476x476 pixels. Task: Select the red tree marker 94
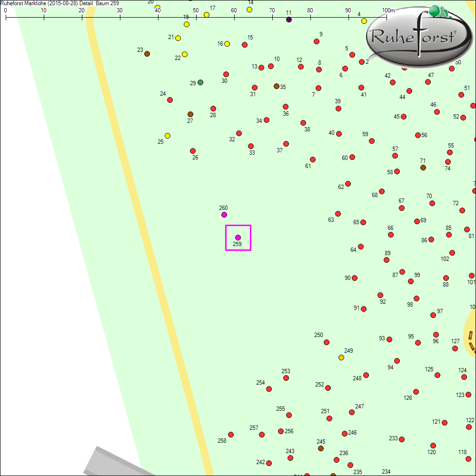(397, 361)
